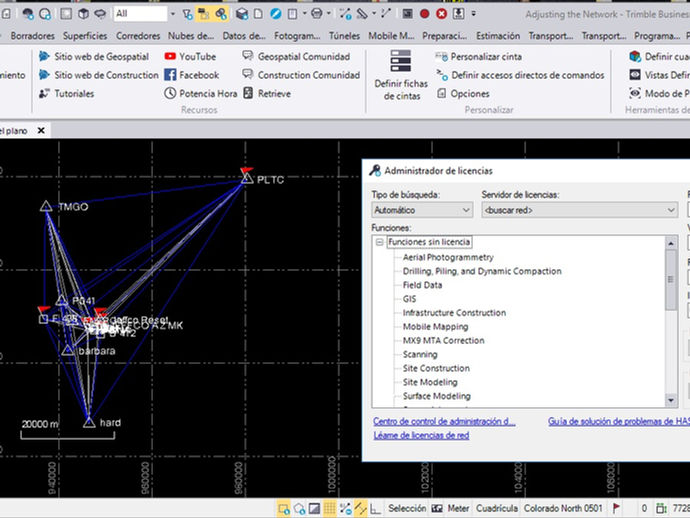Image resolution: width=690 pixels, height=518 pixels.
Task: Close the plan view tab
Action: (41, 130)
